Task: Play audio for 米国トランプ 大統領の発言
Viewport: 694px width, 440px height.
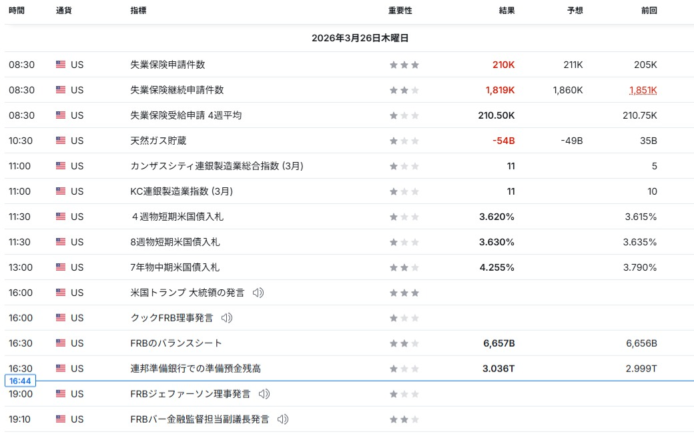Action: point(258,292)
